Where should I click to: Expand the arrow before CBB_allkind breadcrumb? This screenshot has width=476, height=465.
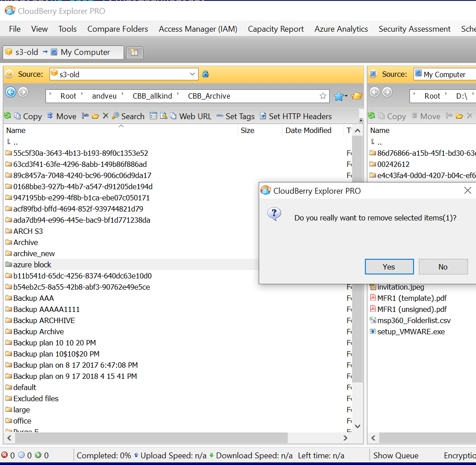[x=123, y=94]
